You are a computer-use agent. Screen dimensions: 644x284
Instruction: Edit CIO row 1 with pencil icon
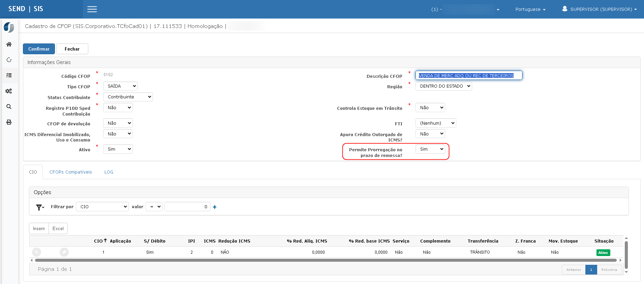[64, 252]
